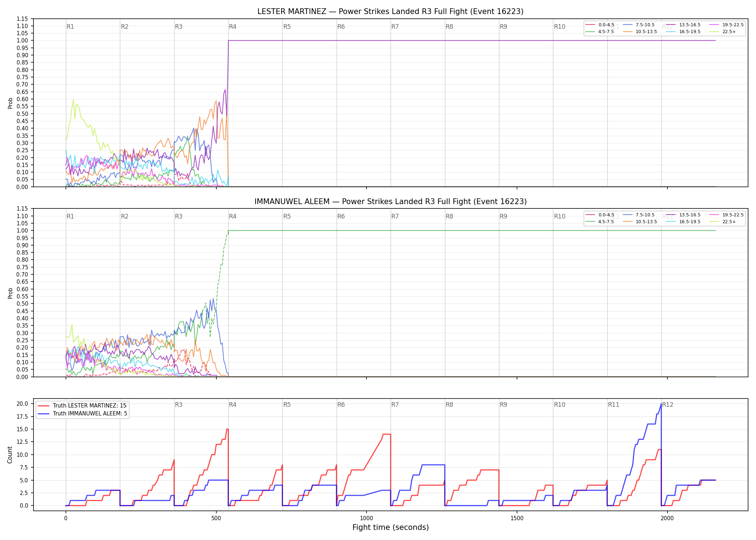Click R6 marker in Lester Martinez chart
Screen dimensions: 756x540
click(x=341, y=27)
